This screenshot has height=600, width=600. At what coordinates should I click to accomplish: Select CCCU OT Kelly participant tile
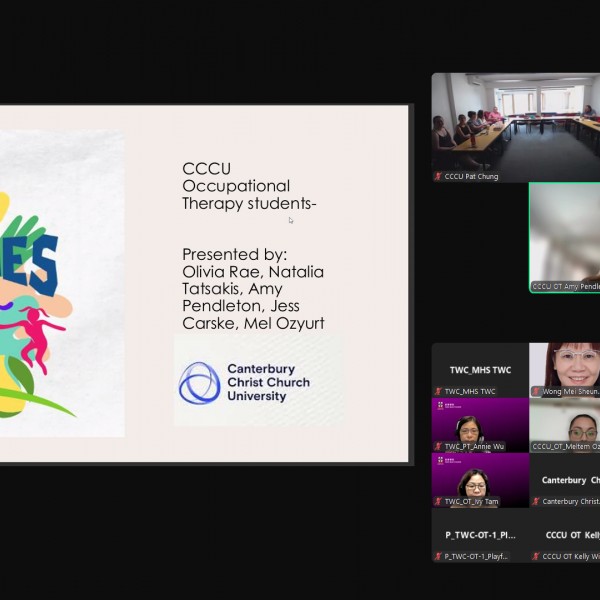pos(565,535)
